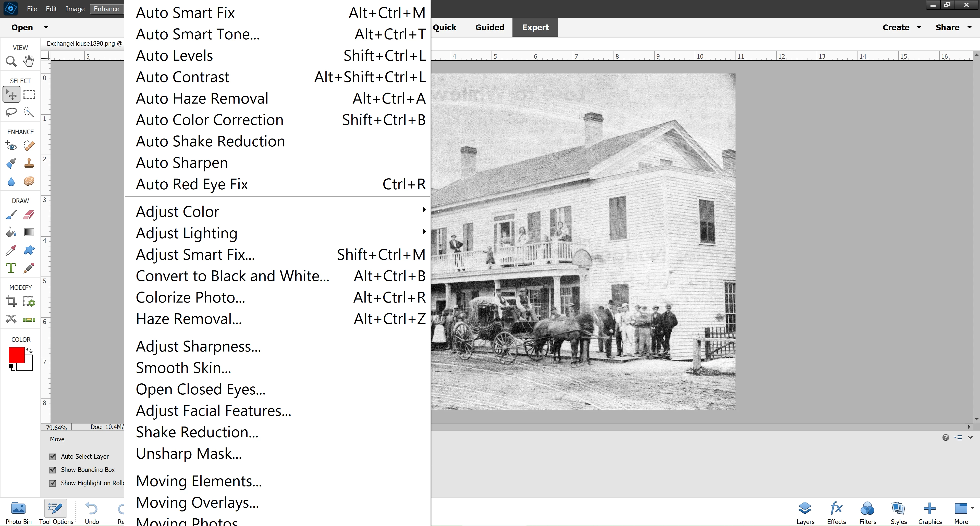This screenshot has width=980, height=526.
Task: Open the Create dropdown menu
Action: click(901, 27)
